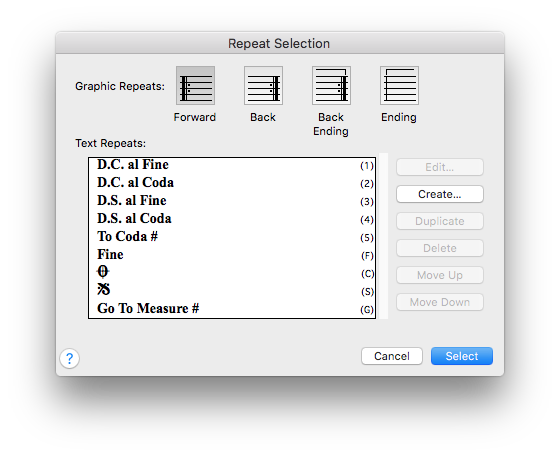Choose the Back repeat barline icon

click(263, 85)
